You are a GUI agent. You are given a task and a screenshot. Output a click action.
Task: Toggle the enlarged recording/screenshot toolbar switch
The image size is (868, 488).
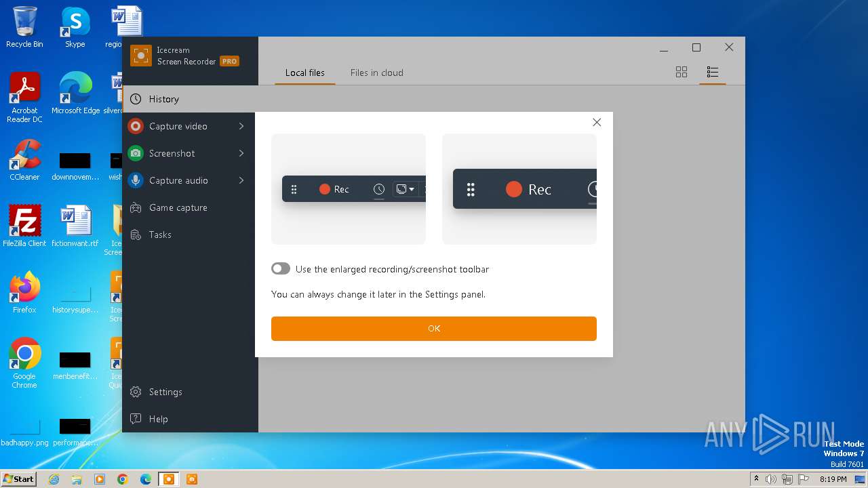click(x=281, y=269)
